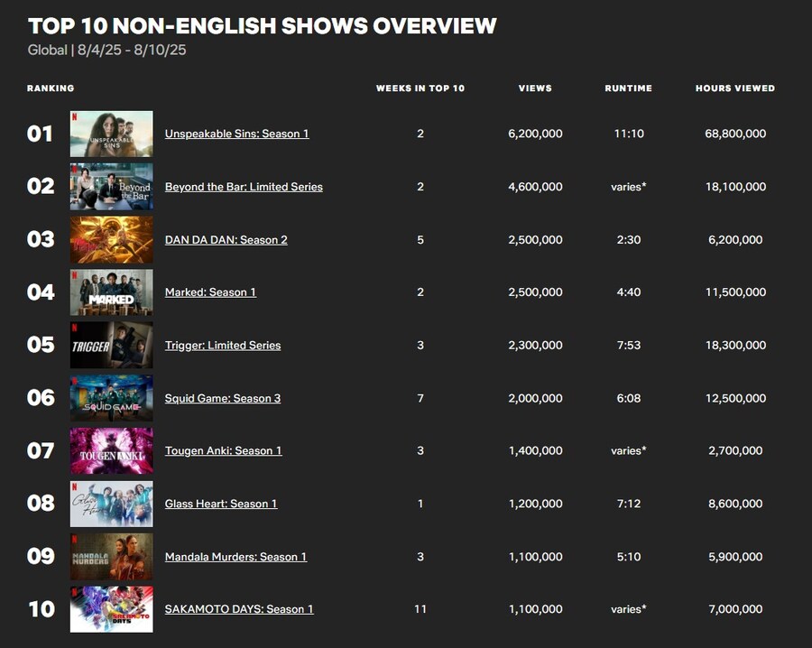Select the 2,700,000 hours viewed value

pos(735,450)
